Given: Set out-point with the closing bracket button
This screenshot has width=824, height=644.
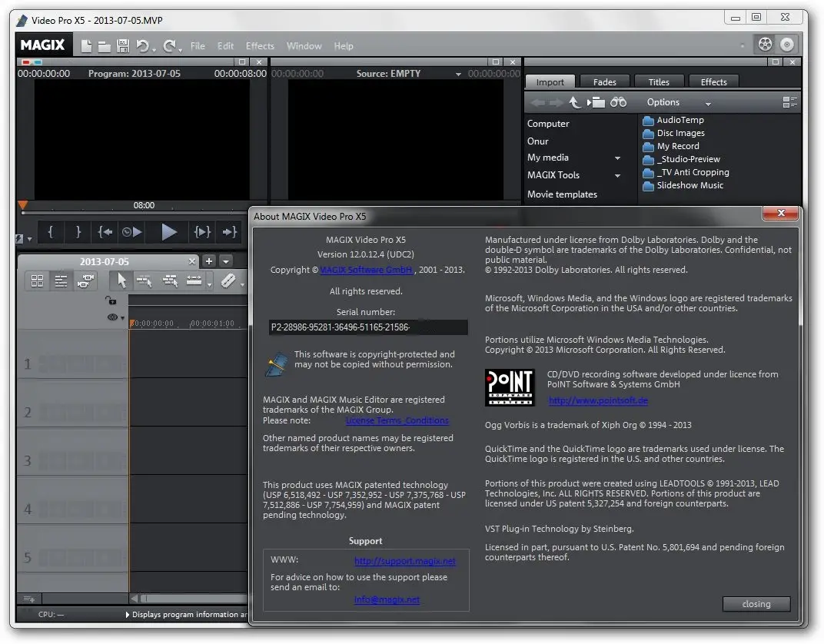Looking at the screenshot, I should pos(78,231).
